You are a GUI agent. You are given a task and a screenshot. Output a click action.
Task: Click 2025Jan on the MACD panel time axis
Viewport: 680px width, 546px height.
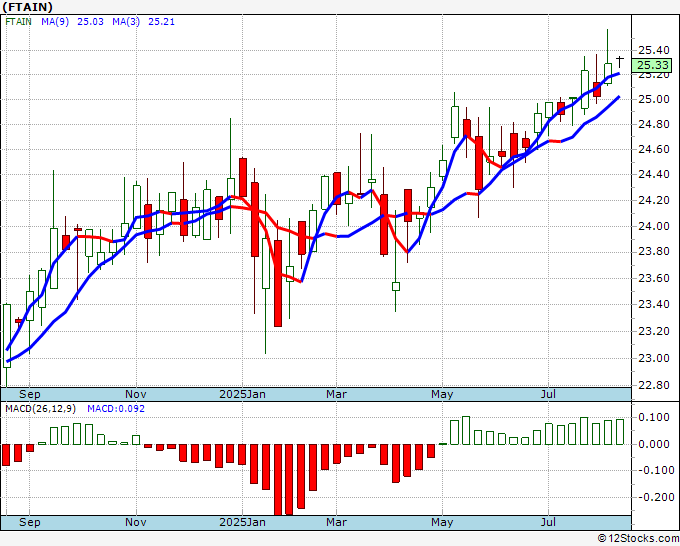pos(242,522)
